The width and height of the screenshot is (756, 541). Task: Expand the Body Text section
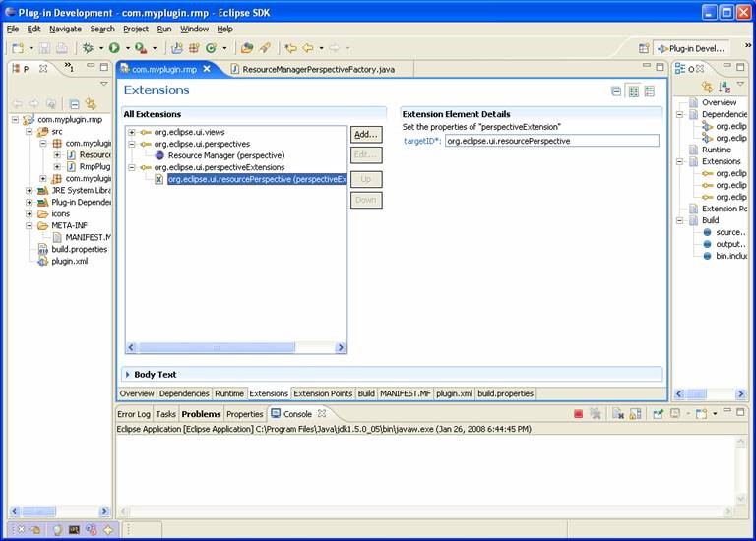tap(129, 374)
